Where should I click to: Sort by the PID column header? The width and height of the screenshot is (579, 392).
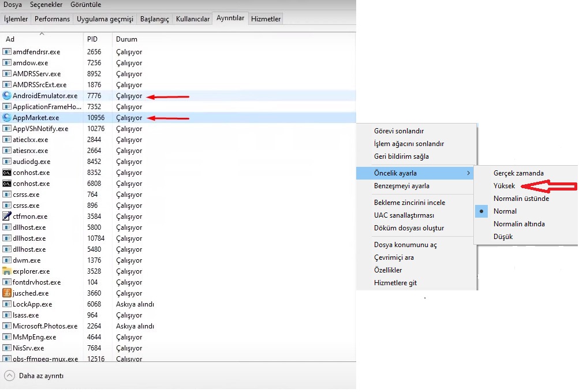(x=98, y=39)
